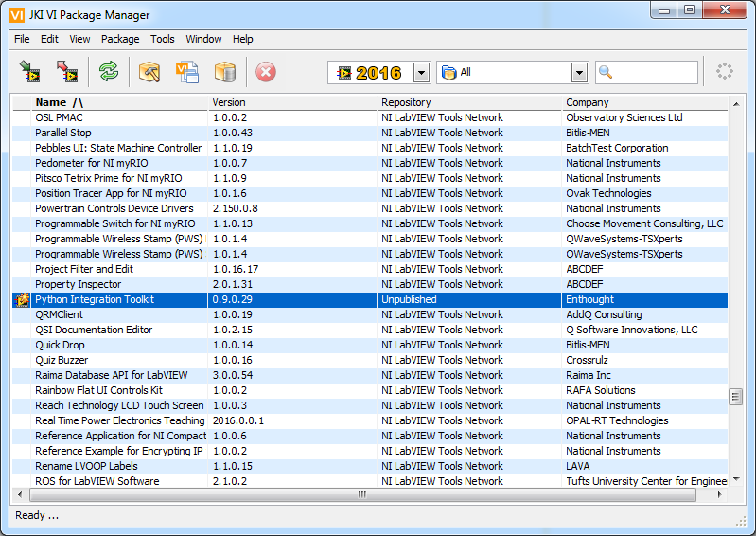Open the All category filter dropdown
This screenshot has width=756, height=536.
pos(579,73)
